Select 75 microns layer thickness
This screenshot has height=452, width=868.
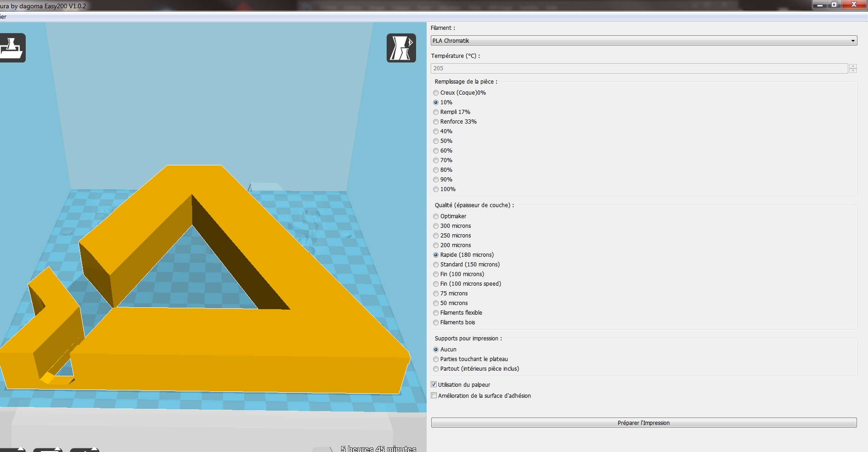[x=450, y=294]
